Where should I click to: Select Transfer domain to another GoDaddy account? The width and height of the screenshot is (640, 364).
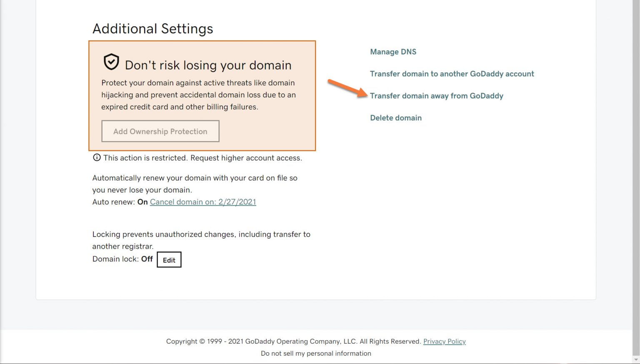(x=452, y=74)
